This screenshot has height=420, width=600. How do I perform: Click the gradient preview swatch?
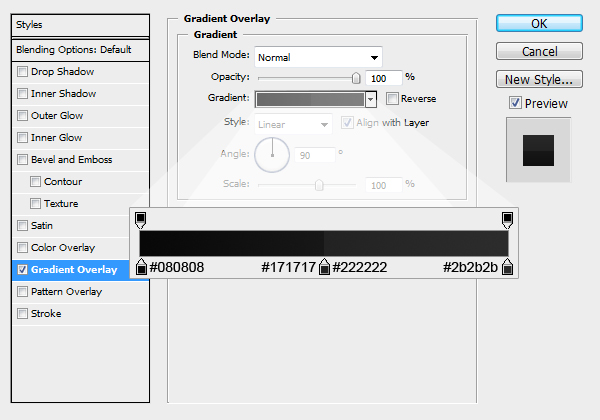click(310, 99)
